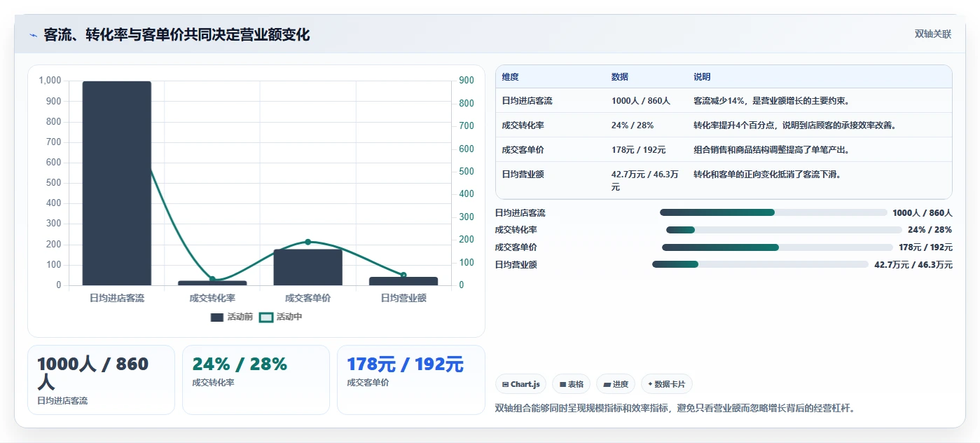The width and height of the screenshot is (980, 443).
Task: Click the page title 客流、转化率与客单价共同决定营业额变化
Action: 177,35
